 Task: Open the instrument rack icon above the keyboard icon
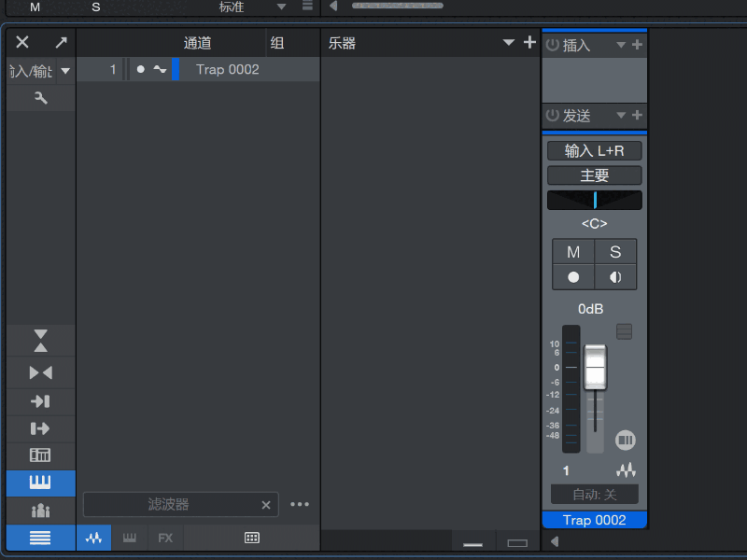click(39, 455)
